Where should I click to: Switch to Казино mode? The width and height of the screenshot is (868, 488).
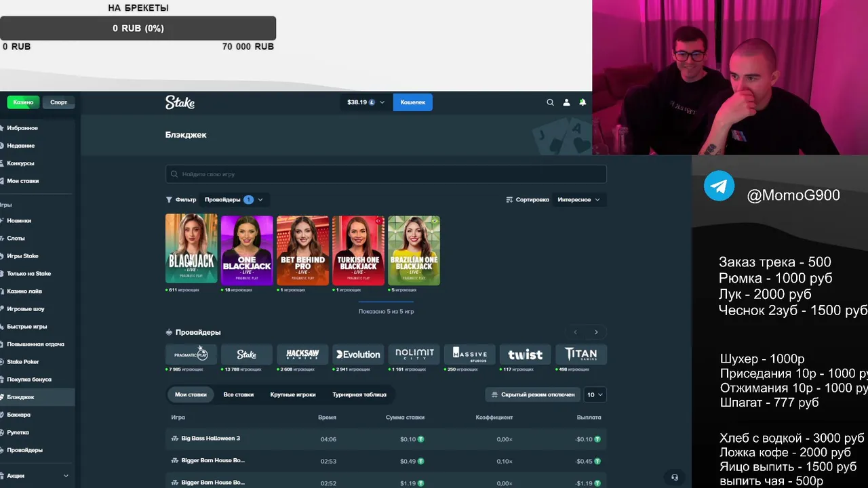point(24,102)
